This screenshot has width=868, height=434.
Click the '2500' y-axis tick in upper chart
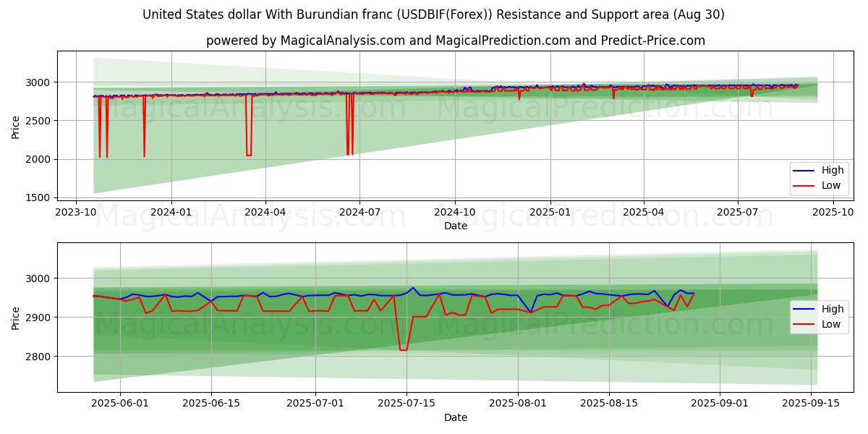(x=39, y=121)
